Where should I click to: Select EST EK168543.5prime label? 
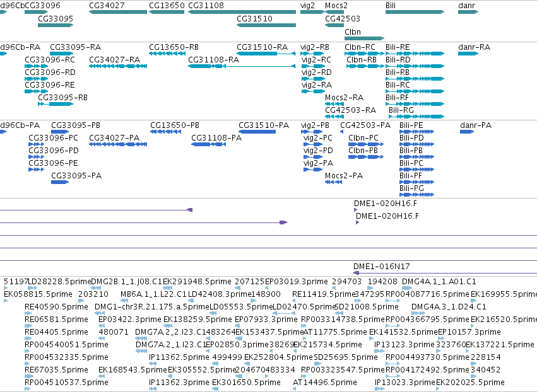(x=133, y=369)
